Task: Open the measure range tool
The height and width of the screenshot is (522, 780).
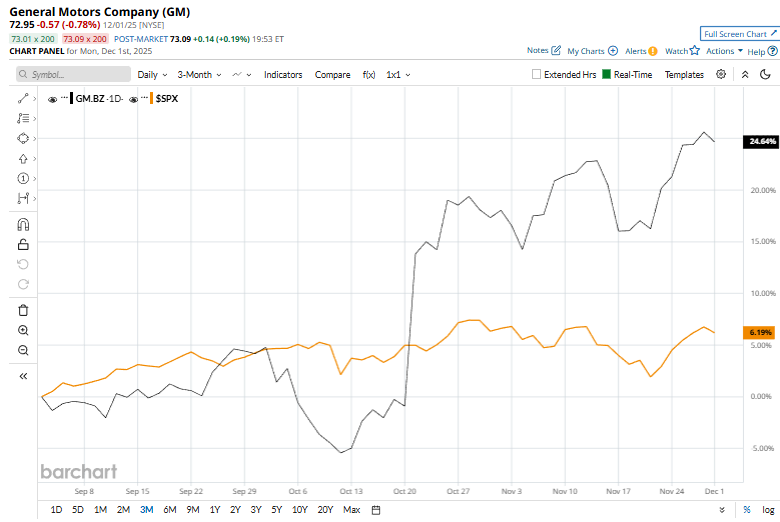Action: pyautogui.click(x=23, y=199)
